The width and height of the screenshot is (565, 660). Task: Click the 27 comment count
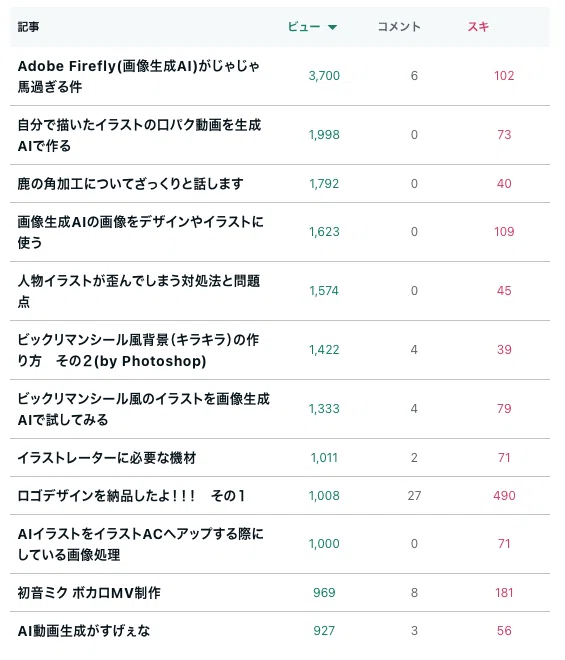[x=414, y=495]
